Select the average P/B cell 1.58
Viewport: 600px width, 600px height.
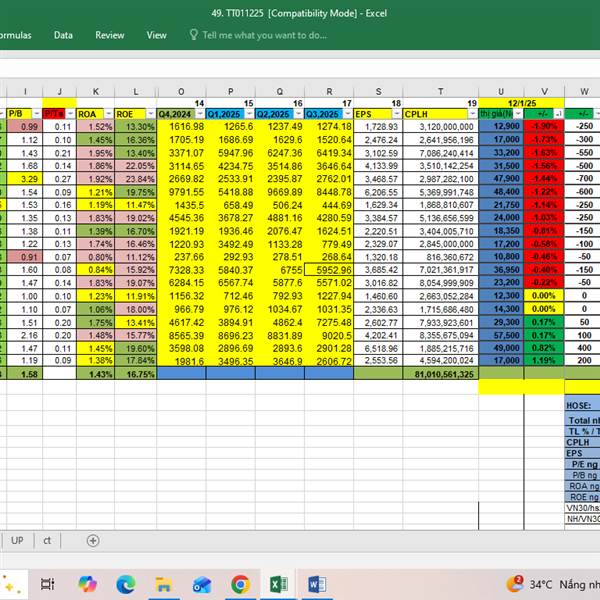tap(24, 374)
